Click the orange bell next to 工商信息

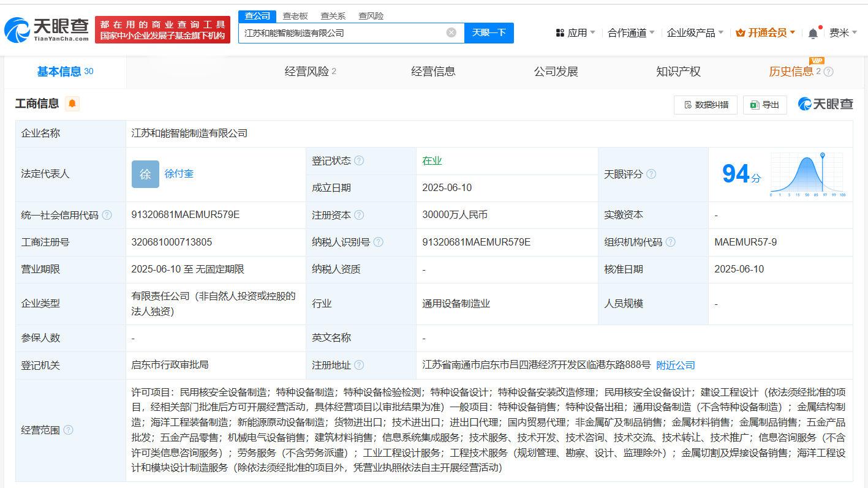(x=72, y=103)
